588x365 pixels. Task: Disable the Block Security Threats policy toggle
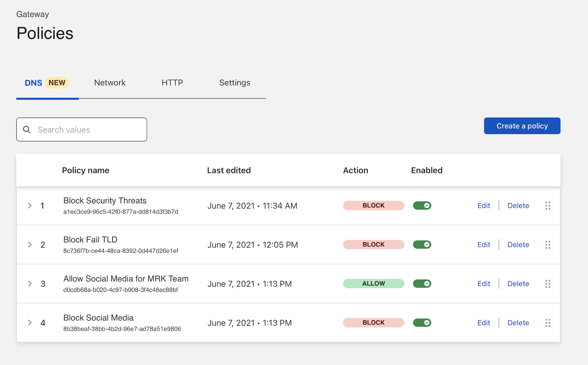click(x=422, y=206)
